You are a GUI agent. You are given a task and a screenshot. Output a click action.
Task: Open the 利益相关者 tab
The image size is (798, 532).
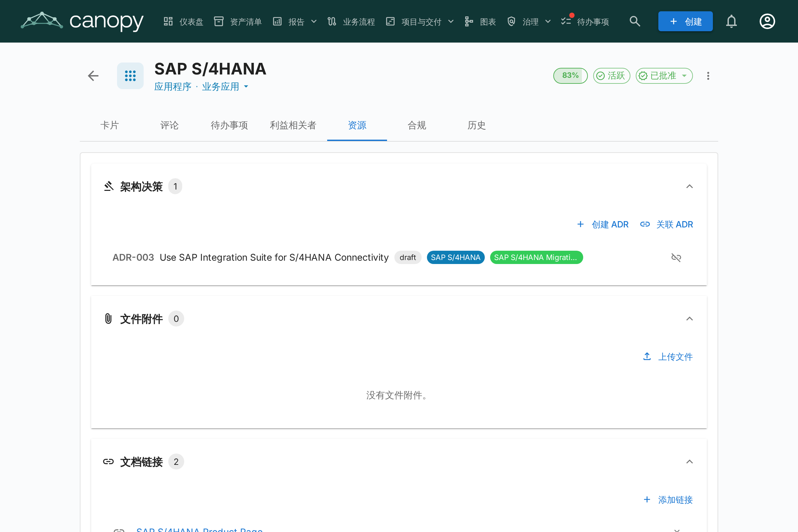[x=293, y=125]
